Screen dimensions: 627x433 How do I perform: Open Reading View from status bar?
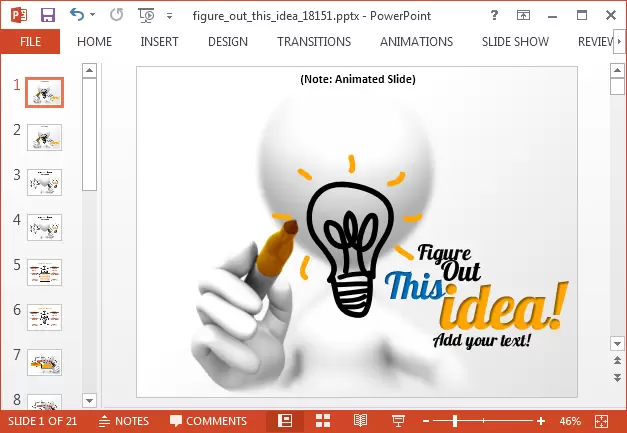click(x=360, y=421)
